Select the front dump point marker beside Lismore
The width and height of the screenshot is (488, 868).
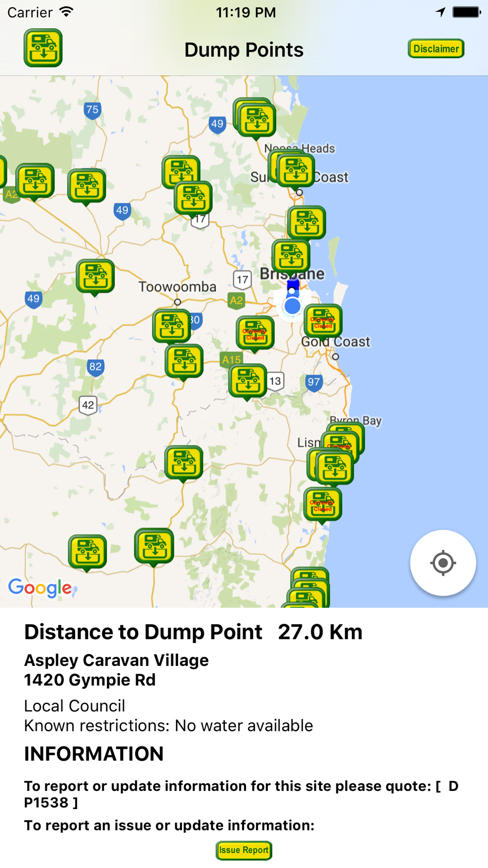tap(335, 468)
